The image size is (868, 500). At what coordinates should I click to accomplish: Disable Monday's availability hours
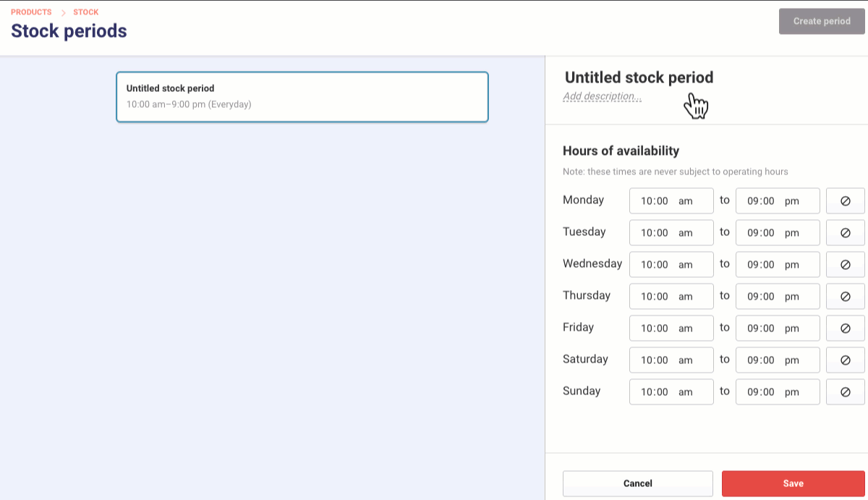click(845, 200)
